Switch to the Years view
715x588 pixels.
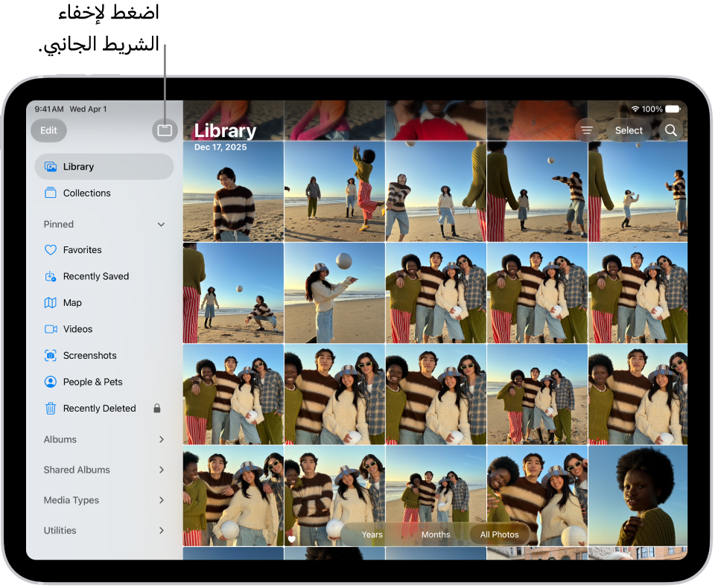[x=372, y=534]
